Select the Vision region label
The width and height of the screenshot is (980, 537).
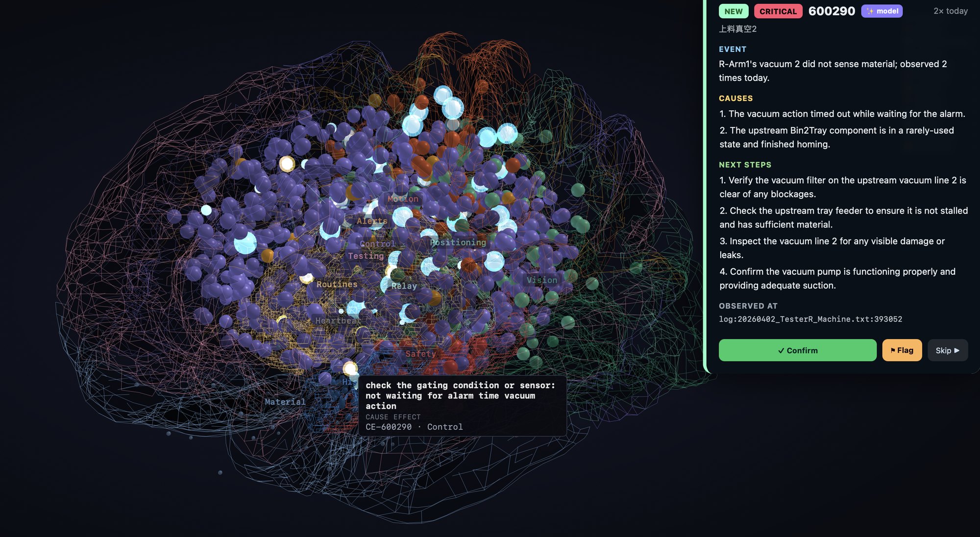coord(541,280)
